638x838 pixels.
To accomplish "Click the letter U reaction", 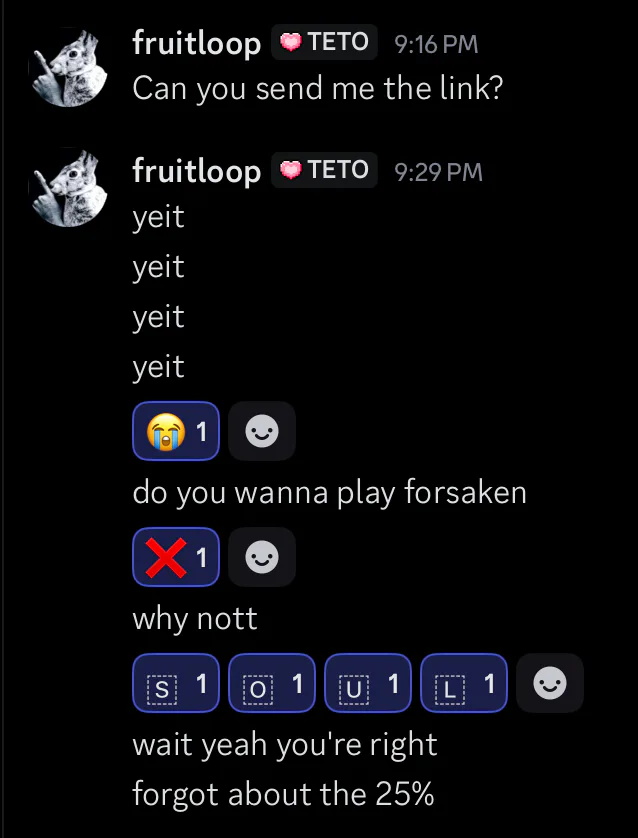I will (x=367, y=684).
